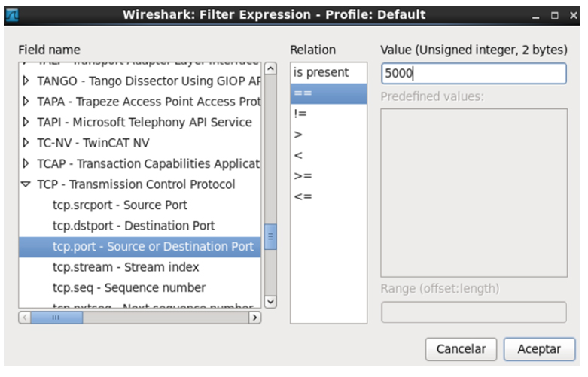The height and width of the screenshot is (377, 588).
Task: Select tcp.srcport Source Port field
Action: click(x=120, y=205)
